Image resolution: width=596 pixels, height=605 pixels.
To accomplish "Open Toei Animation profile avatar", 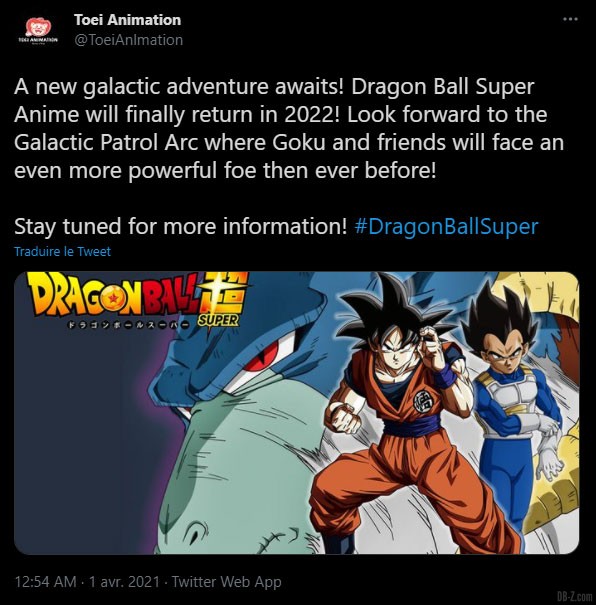I will 38,30.
